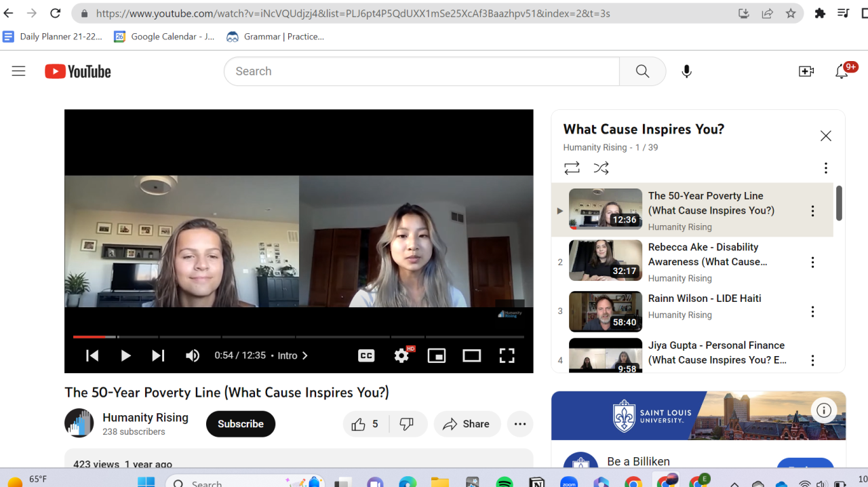Open Spotify from the taskbar
This screenshot has width=868, height=487.
click(504, 482)
